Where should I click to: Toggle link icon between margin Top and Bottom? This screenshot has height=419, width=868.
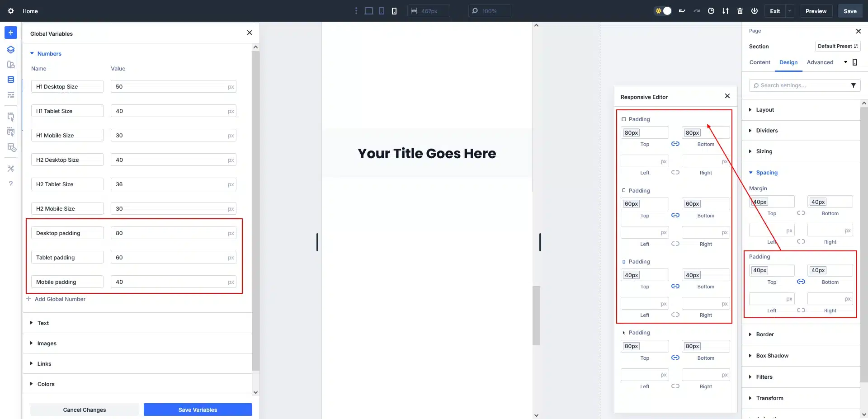click(x=801, y=213)
